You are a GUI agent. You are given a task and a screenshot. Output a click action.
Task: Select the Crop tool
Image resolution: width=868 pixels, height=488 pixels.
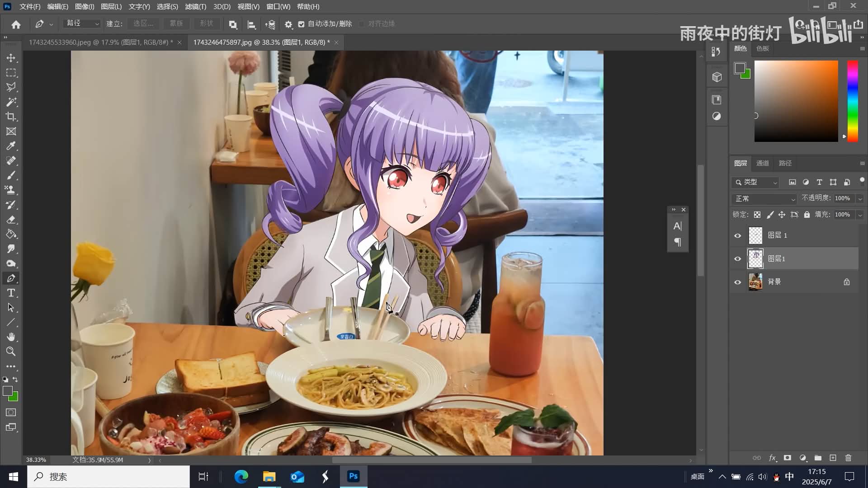coord(11,117)
